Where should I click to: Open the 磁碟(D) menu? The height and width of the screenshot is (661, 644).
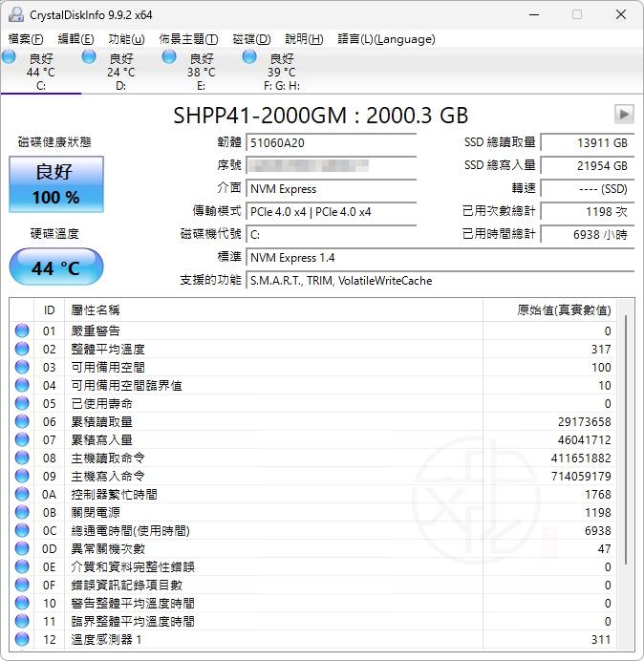pyautogui.click(x=252, y=39)
